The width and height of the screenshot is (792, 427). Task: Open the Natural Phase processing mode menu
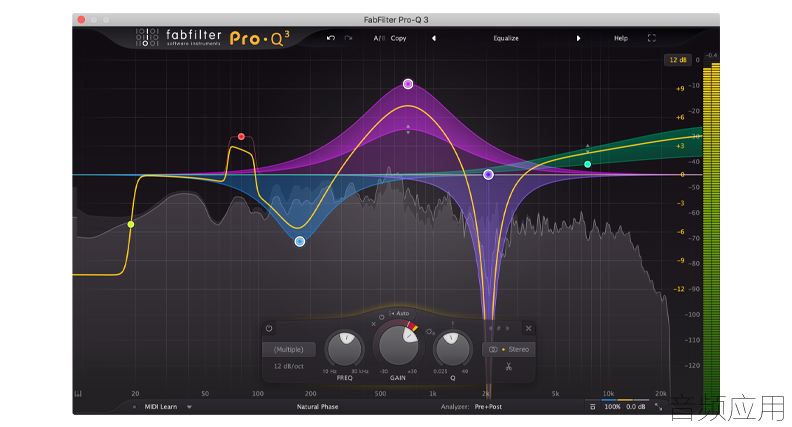(x=317, y=407)
